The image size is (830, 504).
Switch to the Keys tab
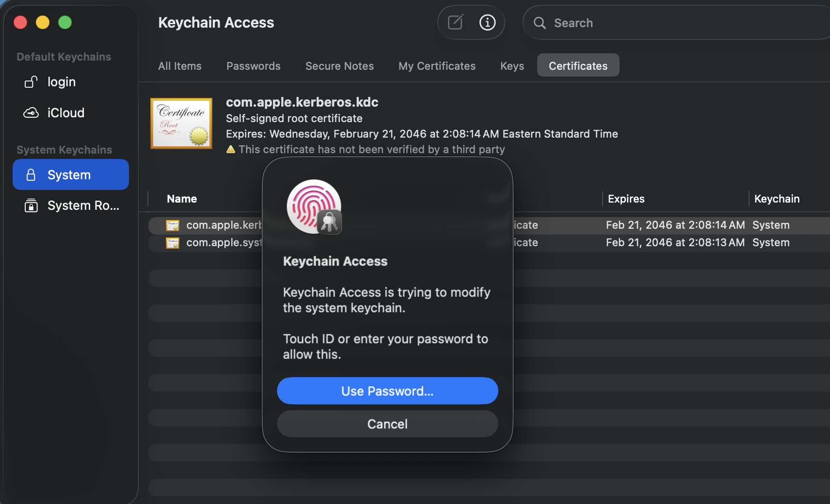click(512, 66)
